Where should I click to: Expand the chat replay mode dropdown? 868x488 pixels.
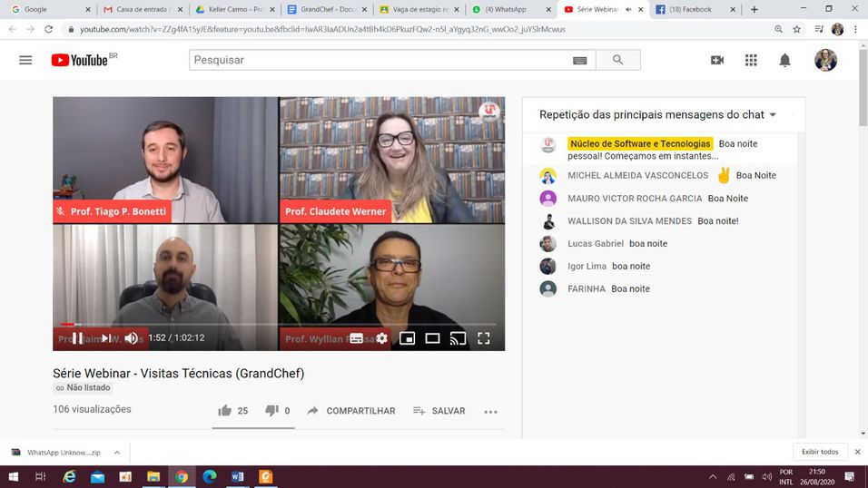pos(773,115)
